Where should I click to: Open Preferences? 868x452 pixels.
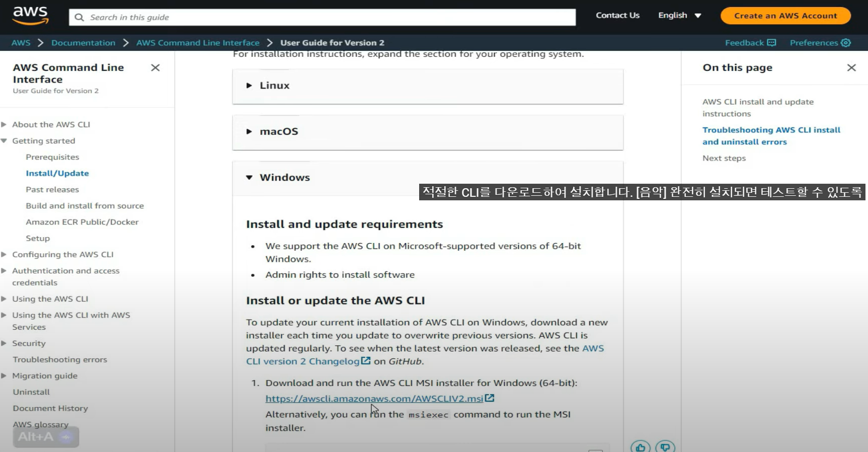pos(814,43)
